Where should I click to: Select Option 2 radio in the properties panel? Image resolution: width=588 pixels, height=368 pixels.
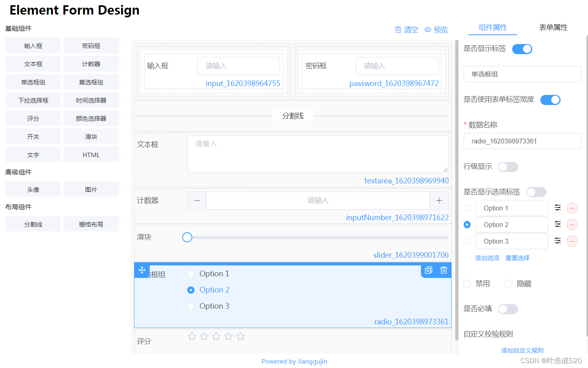click(467, 225)
